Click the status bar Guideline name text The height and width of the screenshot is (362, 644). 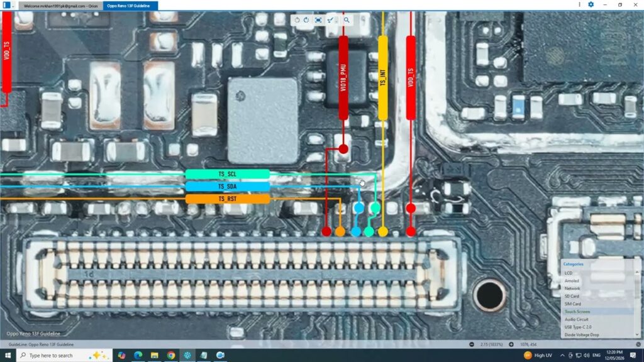[41, 345]
